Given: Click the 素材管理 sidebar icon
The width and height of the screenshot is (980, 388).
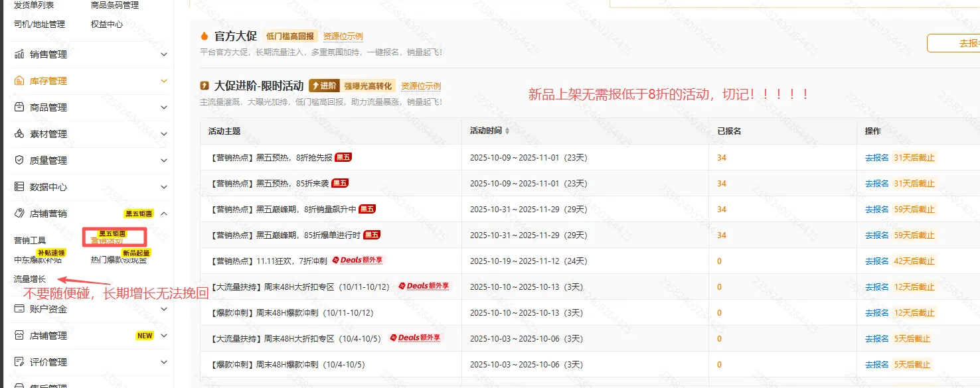Looking at the screenshot, I should 19,134.
